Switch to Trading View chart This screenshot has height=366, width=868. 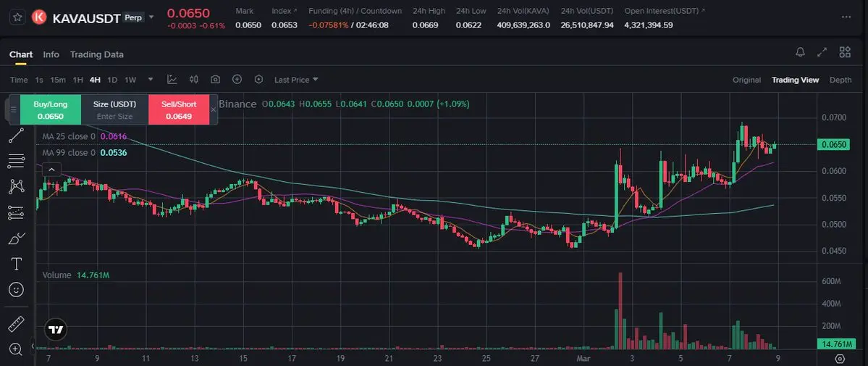coord(795,80)
